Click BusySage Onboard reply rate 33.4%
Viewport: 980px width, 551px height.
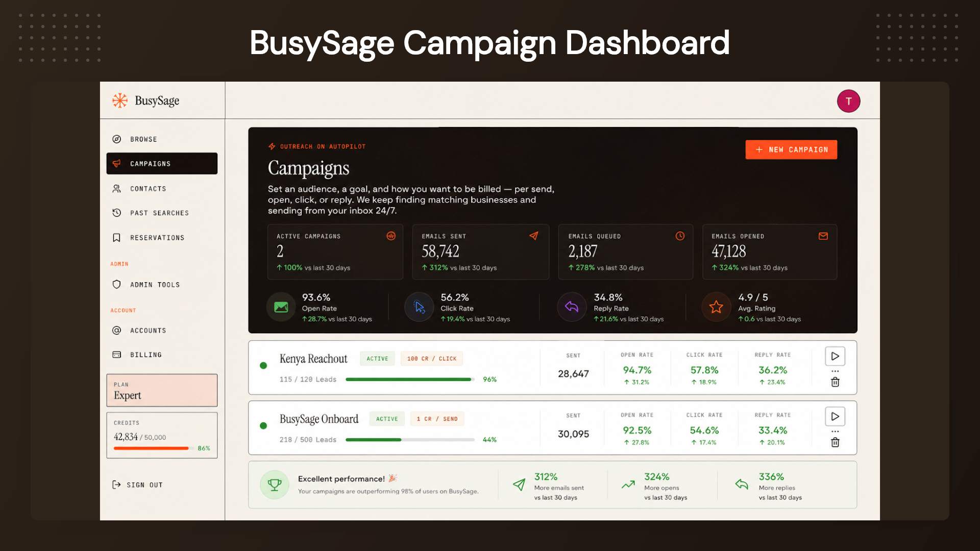[773, 430]
